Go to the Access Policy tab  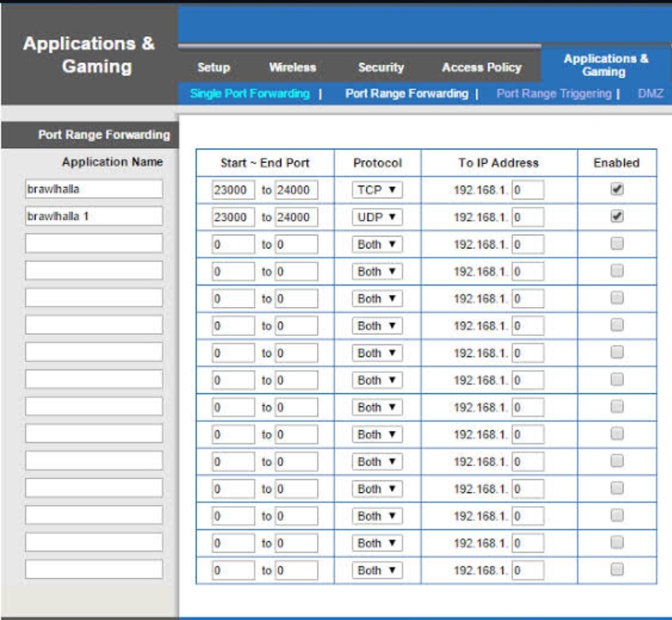[x=482, y=67]
